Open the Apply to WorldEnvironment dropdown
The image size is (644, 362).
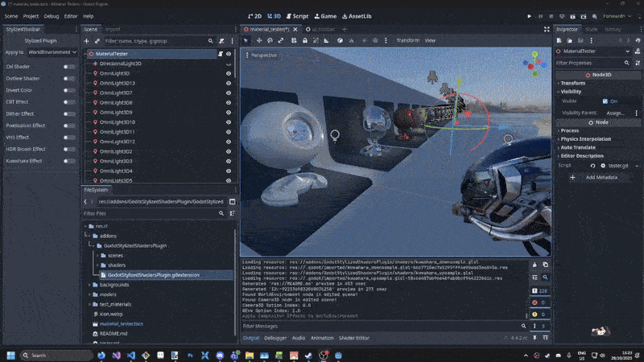coord(52,52)
